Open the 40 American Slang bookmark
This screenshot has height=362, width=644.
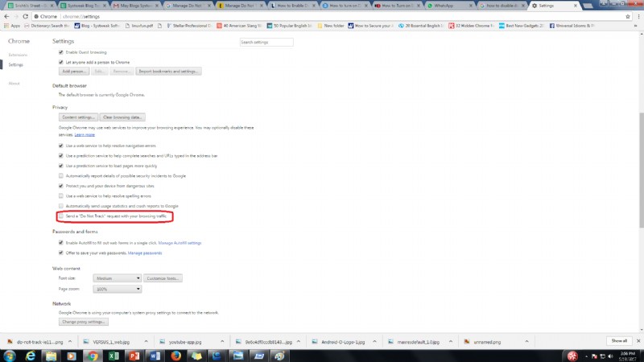coord(239,26)
